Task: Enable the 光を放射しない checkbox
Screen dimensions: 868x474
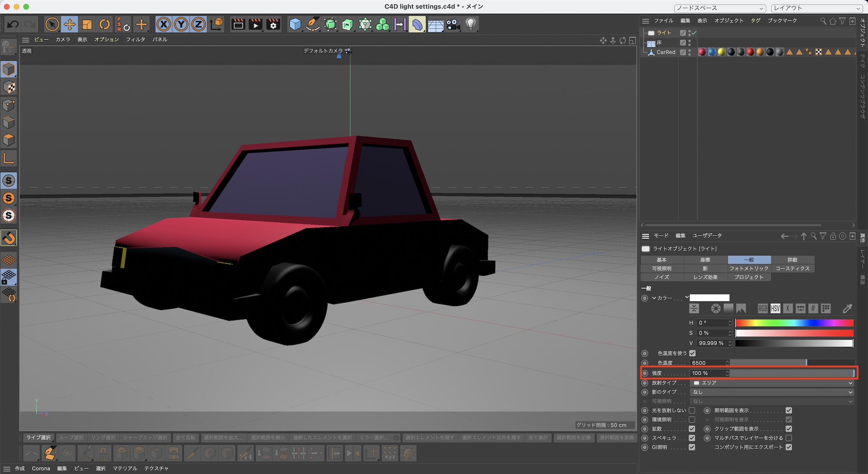Action: tap(692, 410)
